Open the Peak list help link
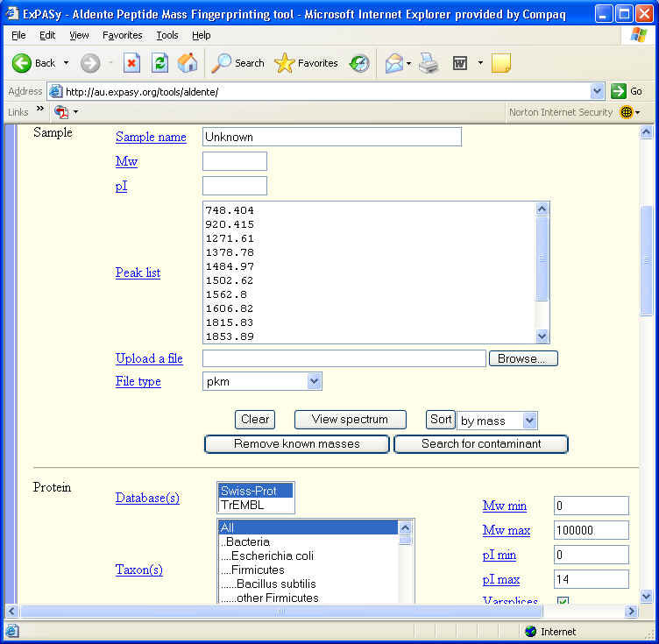This screenshot has height=644, width=659. coord(138,272)
